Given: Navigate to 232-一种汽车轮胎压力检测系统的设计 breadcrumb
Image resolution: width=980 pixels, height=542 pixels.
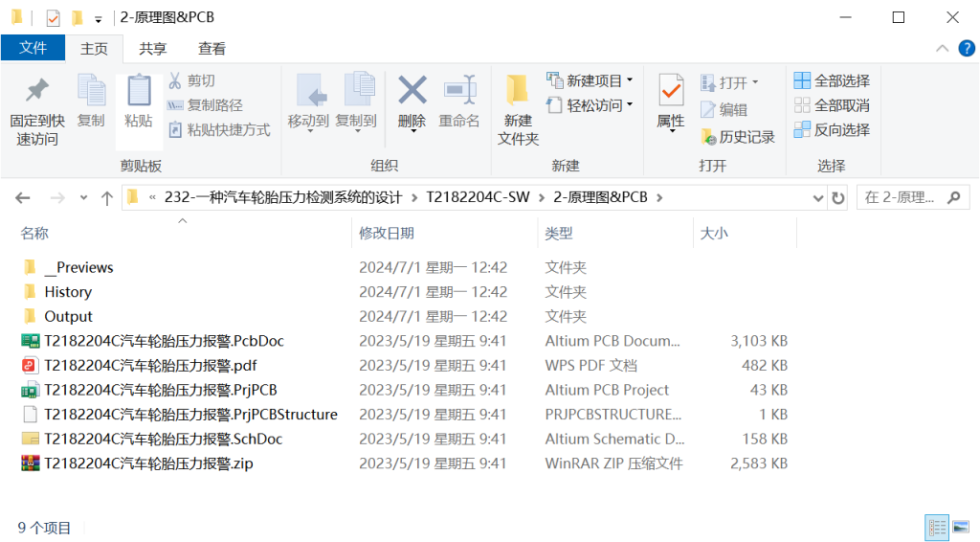Looking at the screenshot, I should tap(283, 197).
